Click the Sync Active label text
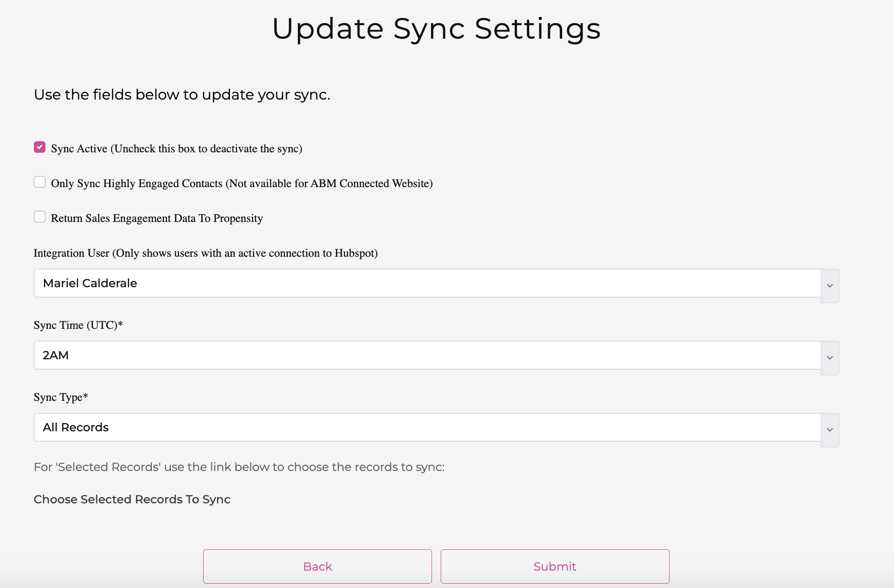Viewport: 894px width, 588px height. (176, 148)
